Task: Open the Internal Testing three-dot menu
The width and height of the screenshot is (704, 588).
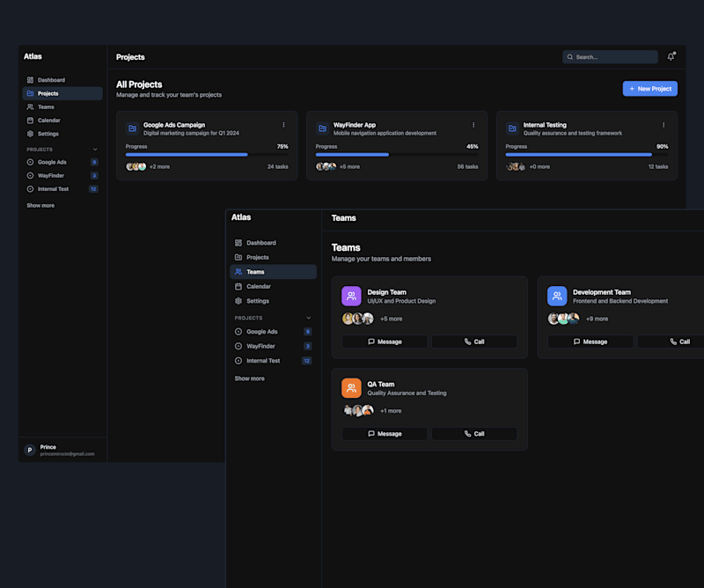Action: (x=664, y=125)
